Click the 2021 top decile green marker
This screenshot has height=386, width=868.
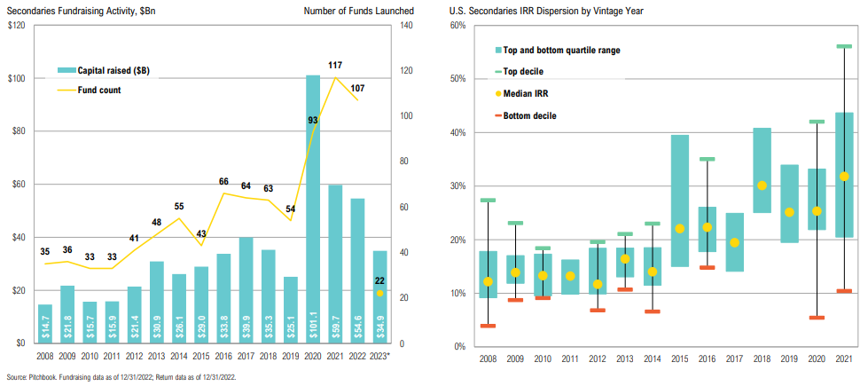pyautogui.click(x=844, y=46)
